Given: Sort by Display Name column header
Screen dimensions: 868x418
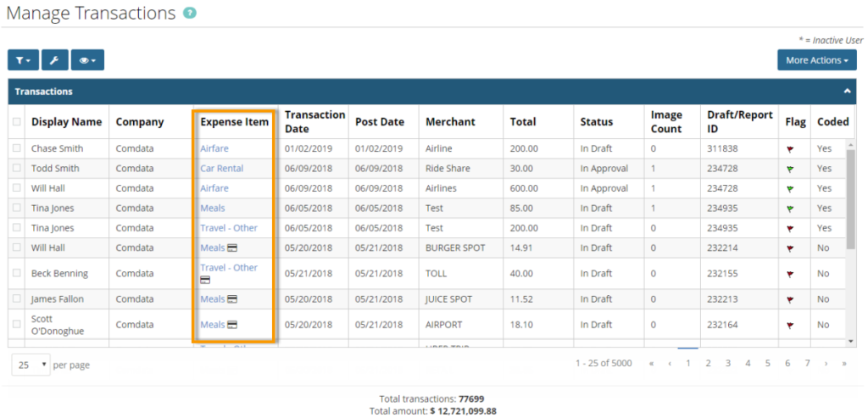Looking at the screenshot, I should (x=66, y=122).
